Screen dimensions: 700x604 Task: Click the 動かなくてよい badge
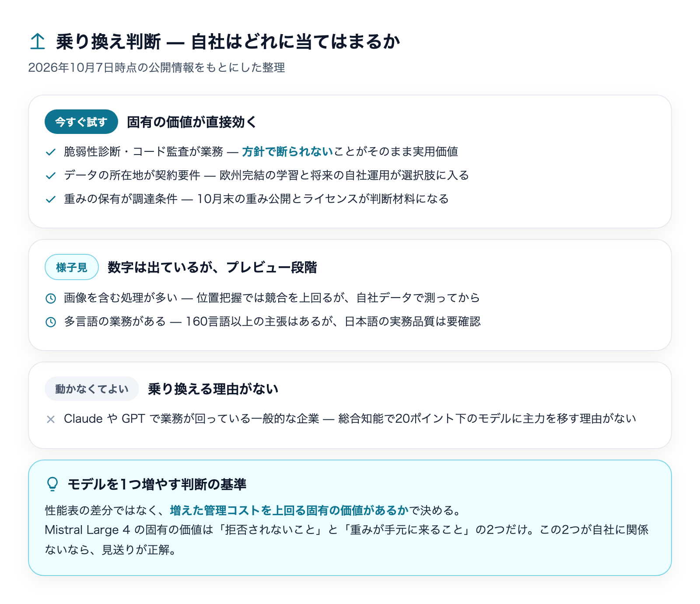point(92,389)
